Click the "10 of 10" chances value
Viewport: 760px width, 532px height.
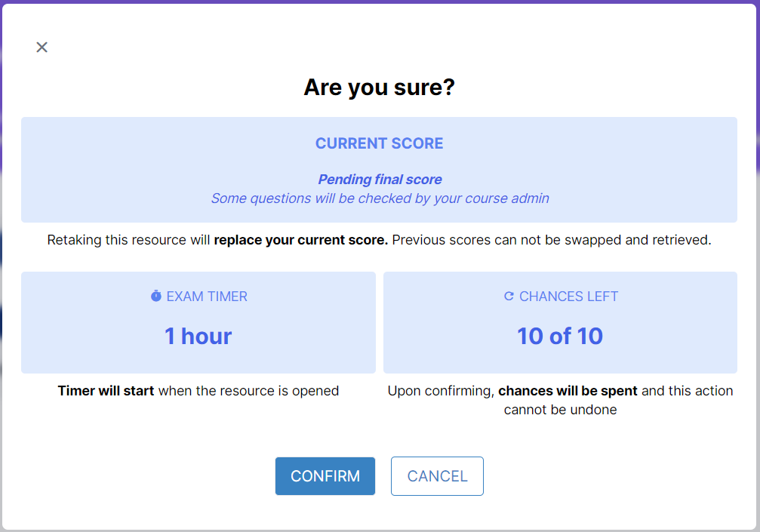559,336
